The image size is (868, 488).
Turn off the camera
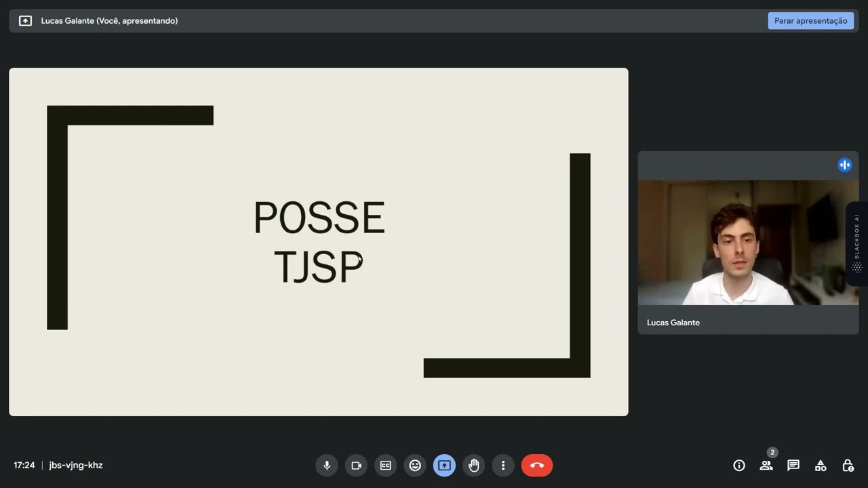click(356, 466)
